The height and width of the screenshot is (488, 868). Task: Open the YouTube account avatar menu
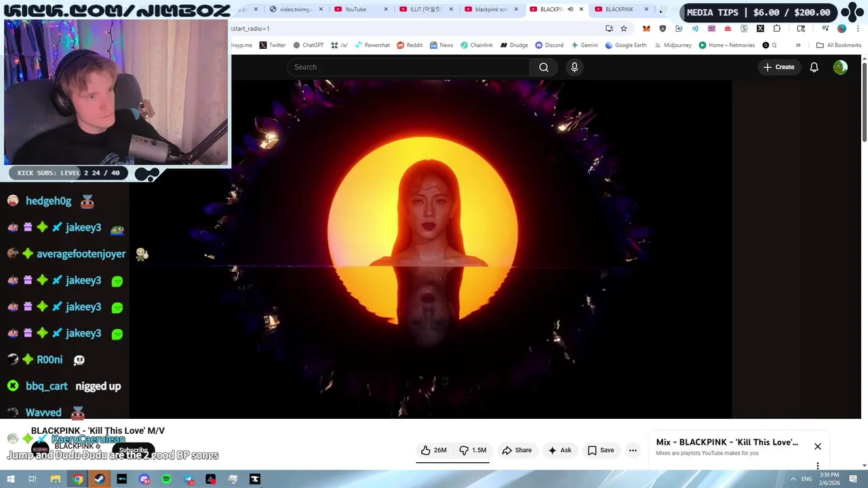point(840,67)
